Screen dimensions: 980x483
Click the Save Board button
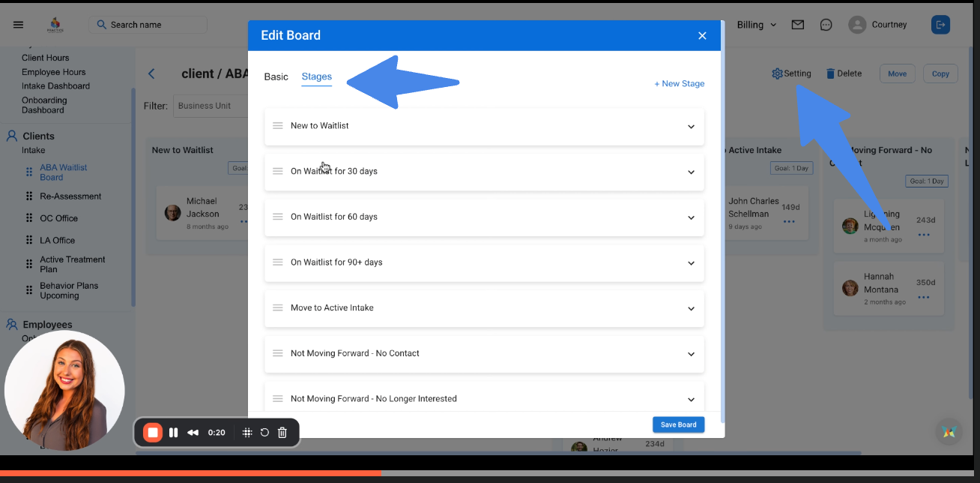click(x=678, y=424)
